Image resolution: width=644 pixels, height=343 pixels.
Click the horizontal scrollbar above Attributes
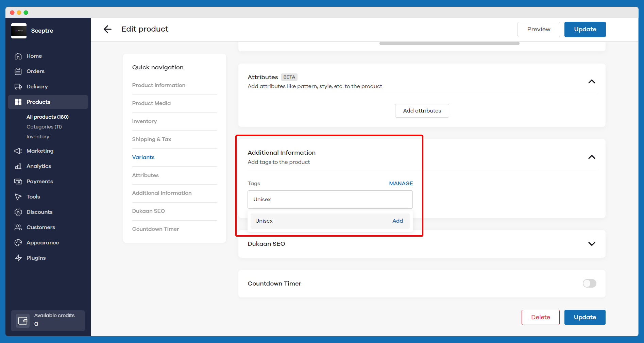coord(449,44)
